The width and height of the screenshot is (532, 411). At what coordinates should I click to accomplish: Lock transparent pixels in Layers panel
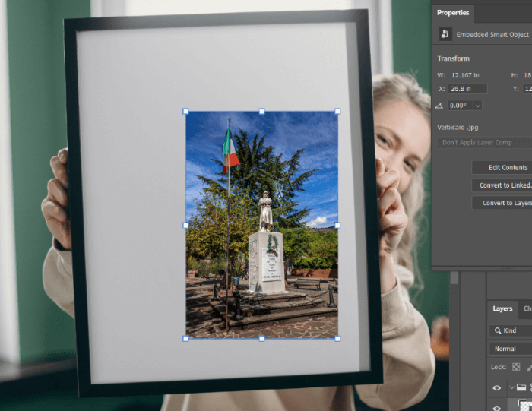516,367
